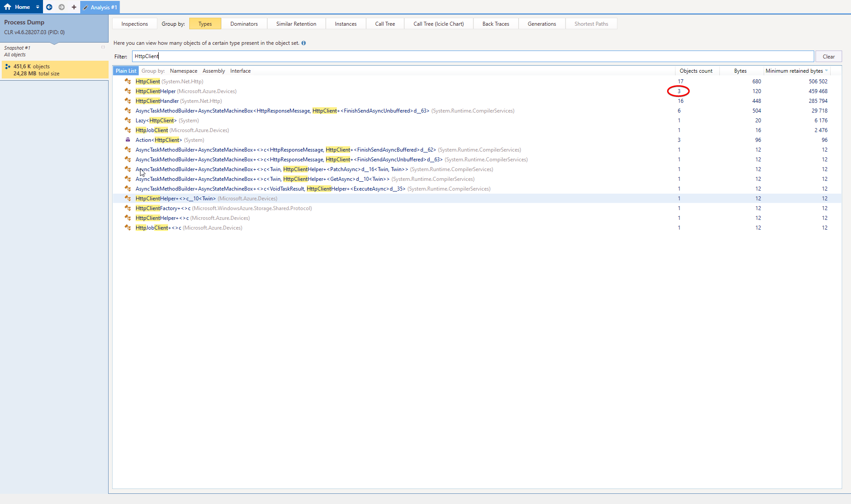Click the objects icon in the yellow snapshot summary

(8, 66)
